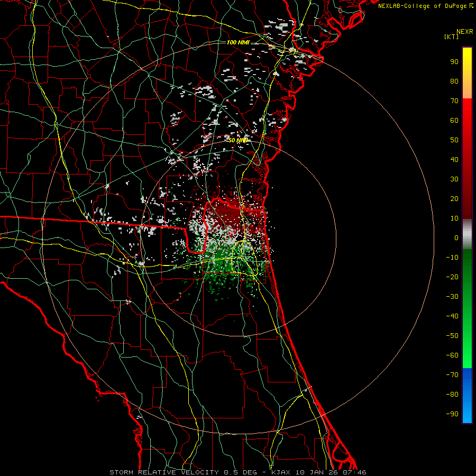The height and width of the screenshot is (476, 476).
Task: Click the -50 value on the velocity scale
Action: [x=452, y=336]
